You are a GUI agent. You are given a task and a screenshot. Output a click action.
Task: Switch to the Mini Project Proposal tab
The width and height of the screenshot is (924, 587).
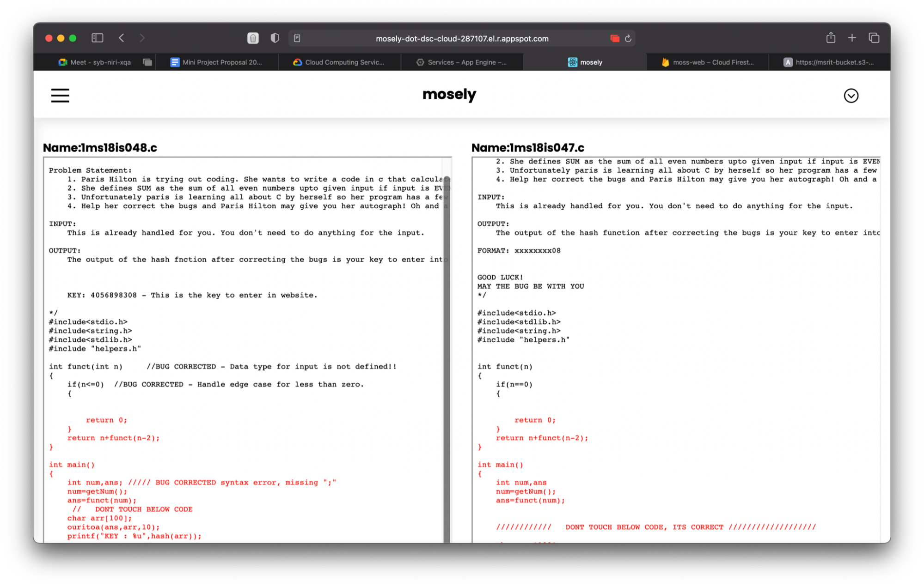point(217,62)
